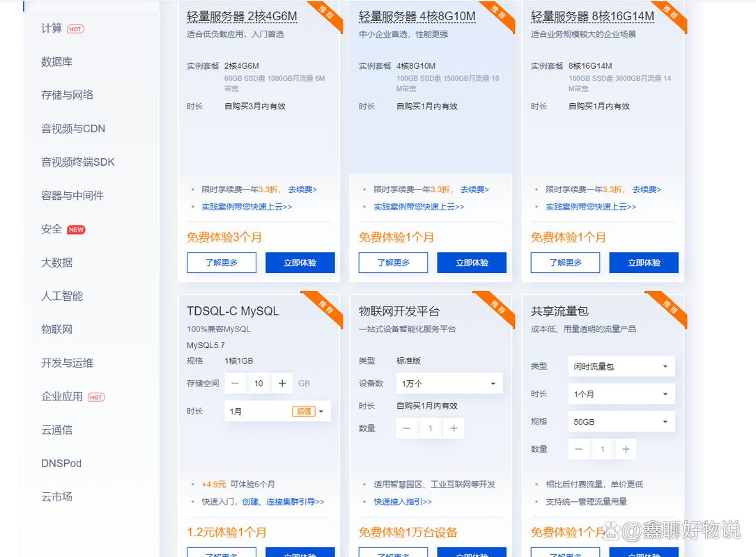Open 实践案例带您快速上云 link in 4核8G10M card
Image resolution: width=756 pixels, height=557 pixels.
click(419, 207)
